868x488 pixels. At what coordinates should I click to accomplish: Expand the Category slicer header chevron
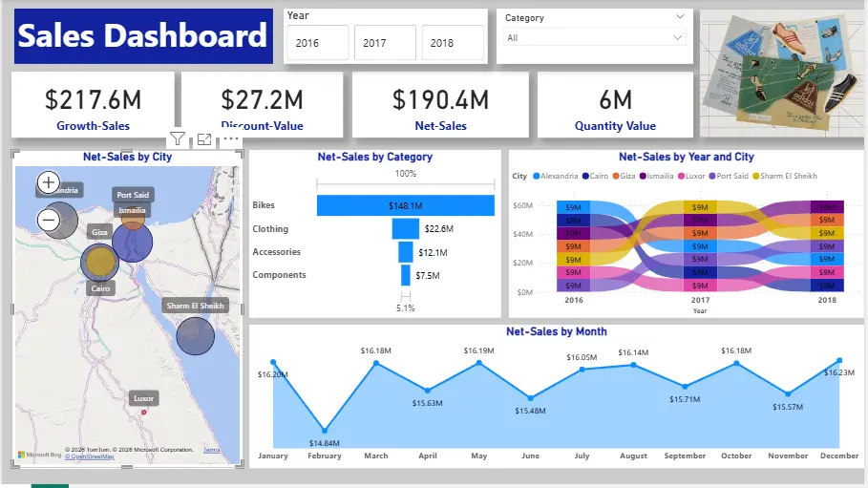[680, 16]
